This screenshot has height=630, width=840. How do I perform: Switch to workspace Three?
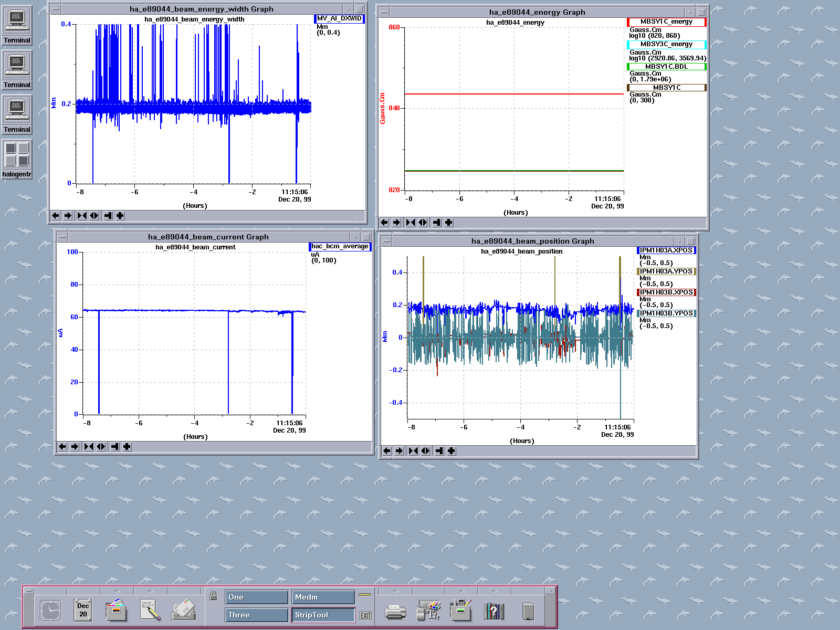pos(257,615)
